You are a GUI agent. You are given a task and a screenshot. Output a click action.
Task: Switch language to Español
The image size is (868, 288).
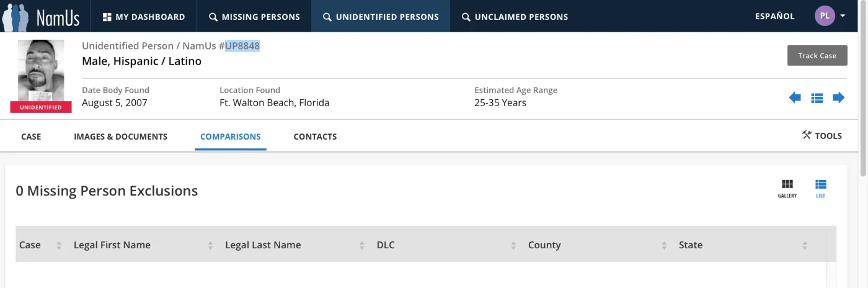tap(774, 16)
